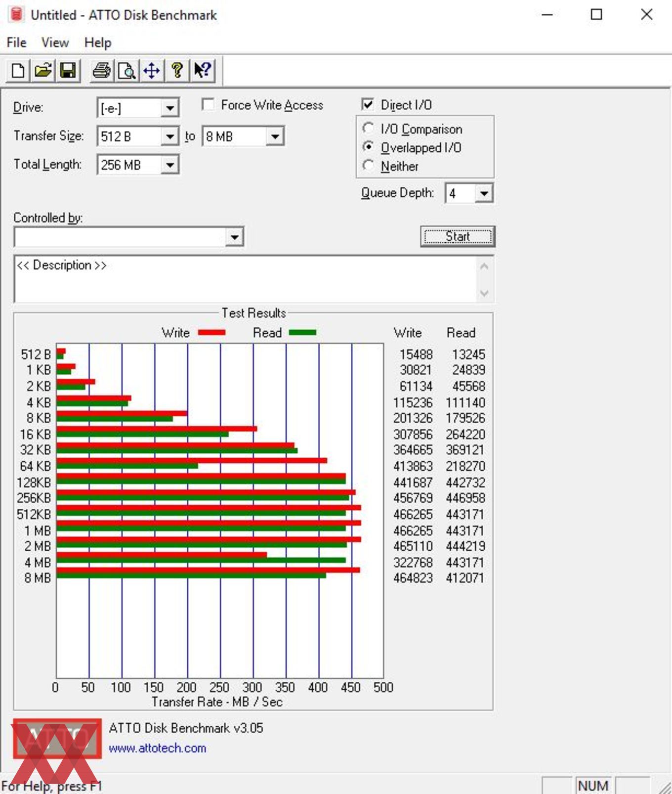Image resolution: width=672 pixels, height=794 pixels.
Task: Click the 4 MB write value 322768
Action: pos(413,563)
